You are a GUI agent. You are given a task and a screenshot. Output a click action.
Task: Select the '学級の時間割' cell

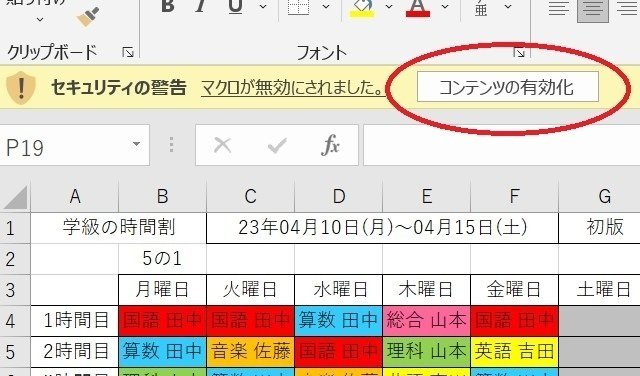(x=119, y=228)
